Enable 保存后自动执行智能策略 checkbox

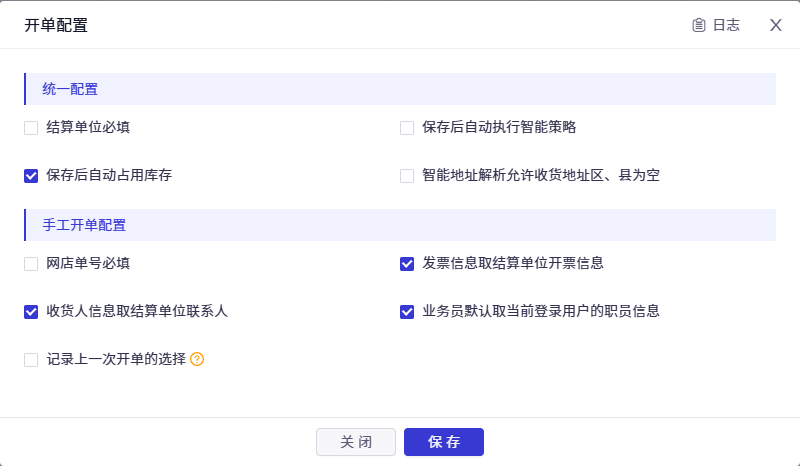tap(407, 128)
